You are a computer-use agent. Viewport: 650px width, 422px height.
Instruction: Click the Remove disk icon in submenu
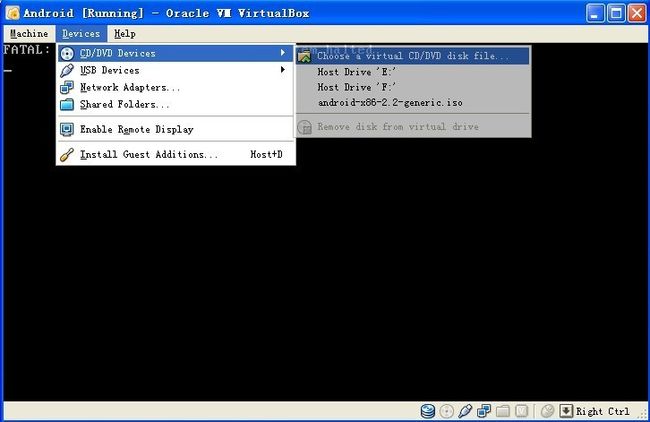(304, 127)
